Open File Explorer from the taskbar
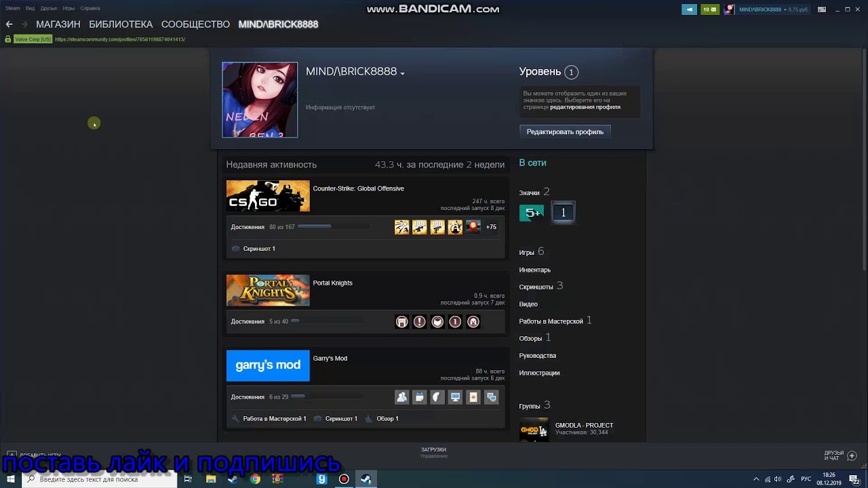 pyautogui.click(x=211, y=479)
